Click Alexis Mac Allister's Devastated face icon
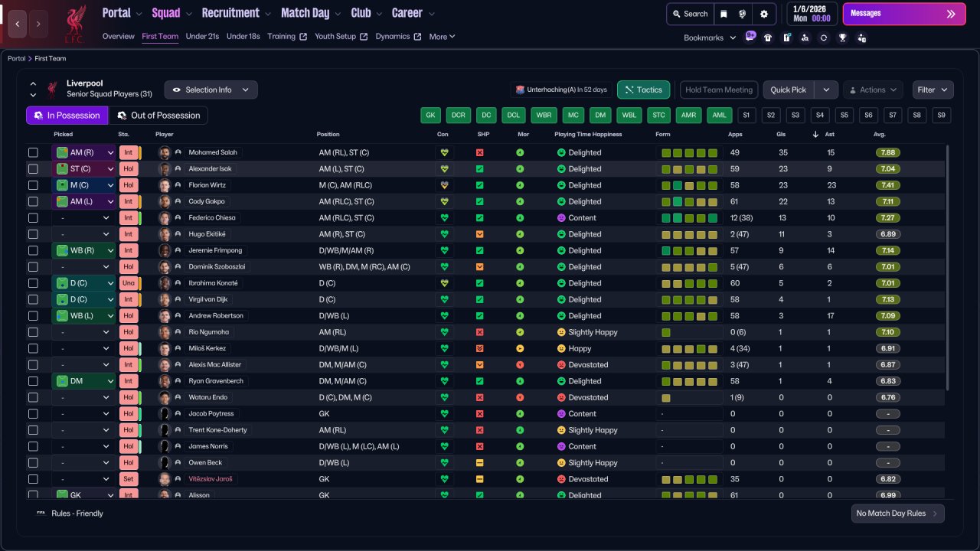The image size is (980, 551). (561, 365)
